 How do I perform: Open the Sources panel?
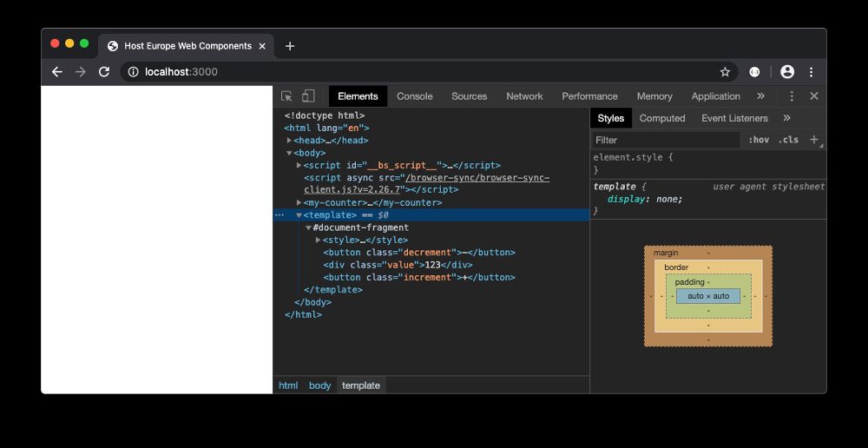pos(469,96)
